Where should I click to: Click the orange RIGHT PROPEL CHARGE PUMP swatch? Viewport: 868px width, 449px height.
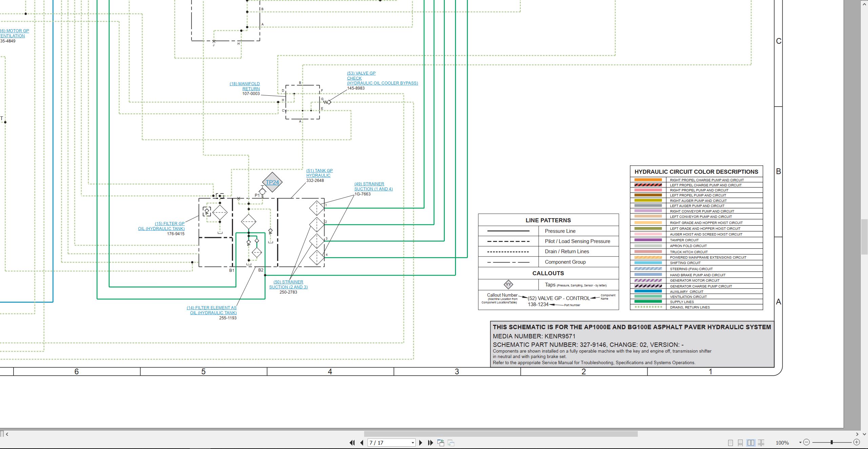648,180
